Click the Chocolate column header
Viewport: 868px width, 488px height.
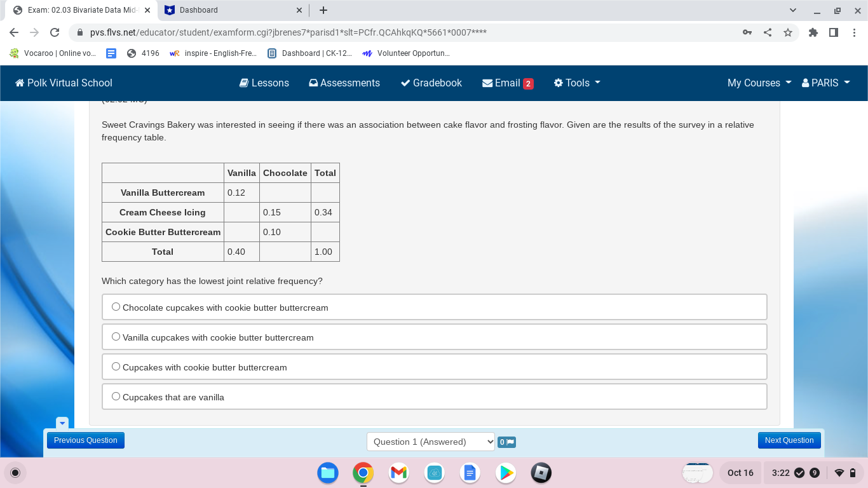point(285,173)
